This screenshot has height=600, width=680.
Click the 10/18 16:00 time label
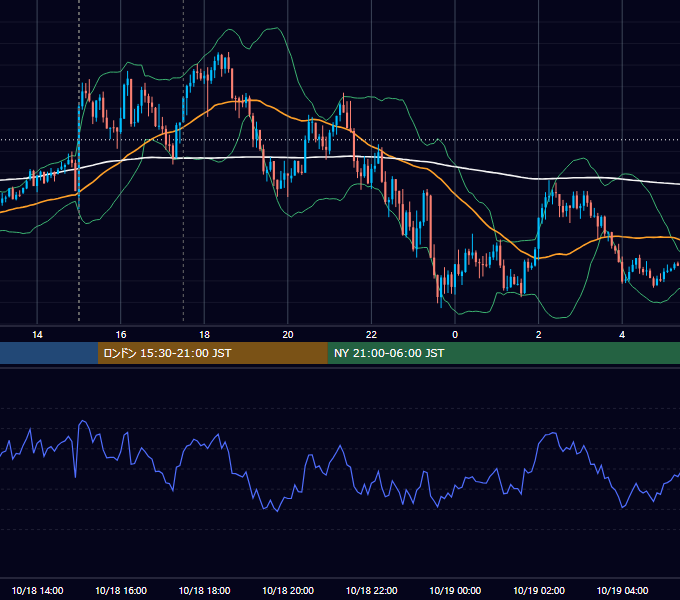tap(121, 590)
